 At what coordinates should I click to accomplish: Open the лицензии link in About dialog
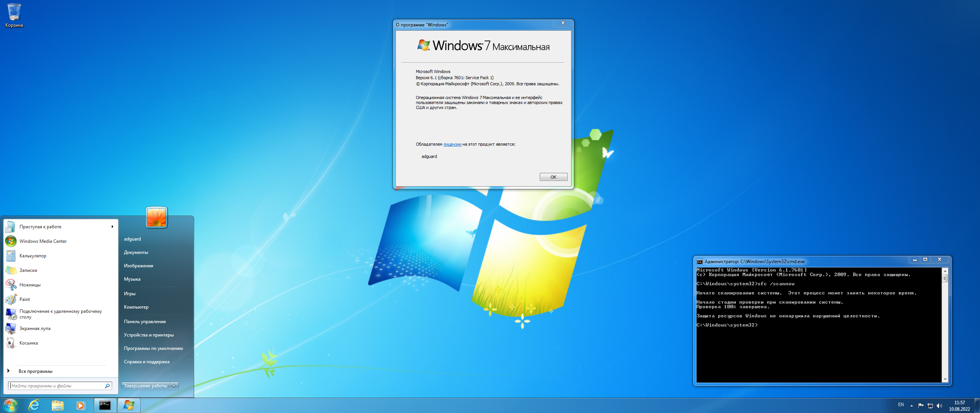point(452,144)
